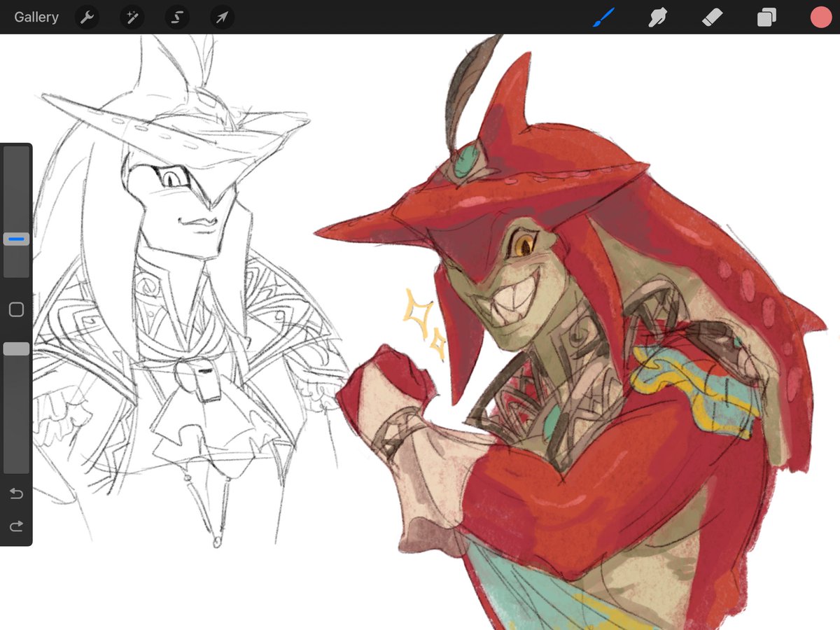Screen dimensions: 840x630
Task: Redo the last undone stroke
Action: click(x=16, y=525)
